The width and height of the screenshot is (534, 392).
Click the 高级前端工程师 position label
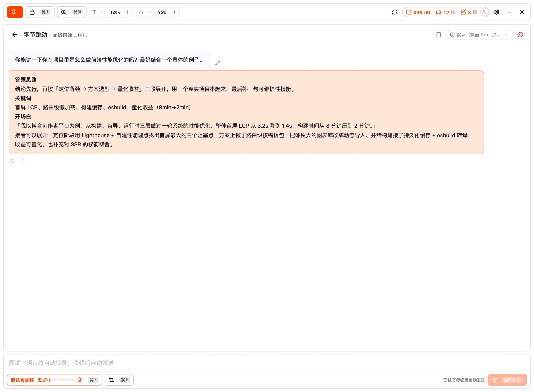70,35
